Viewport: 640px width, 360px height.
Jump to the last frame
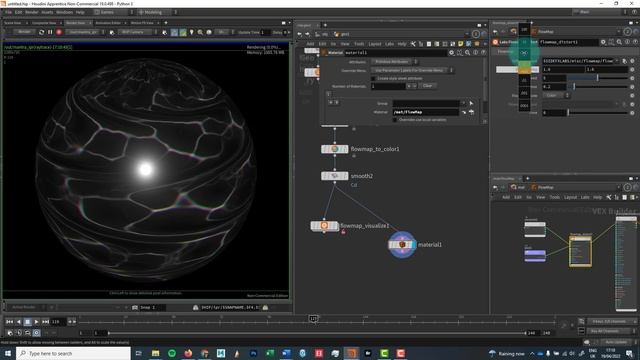pyautogui.click(x=45, y=322)
